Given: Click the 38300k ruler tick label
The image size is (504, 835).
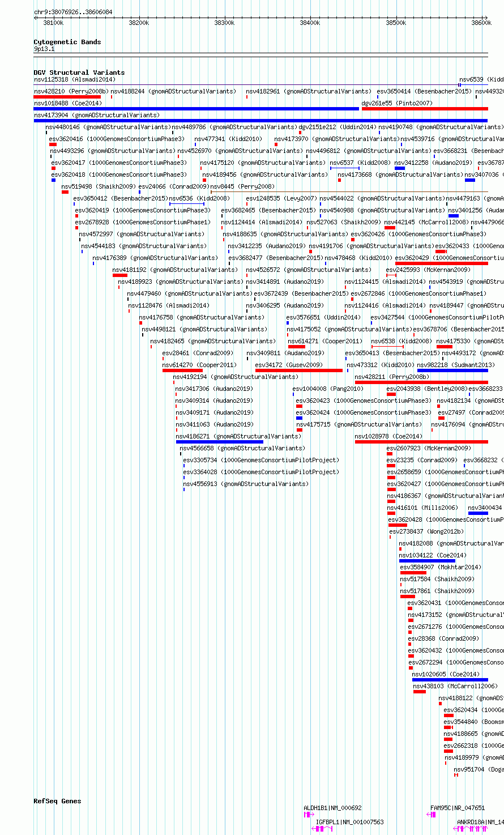Looking at the screenshot, I should click(x=224, y=23).
